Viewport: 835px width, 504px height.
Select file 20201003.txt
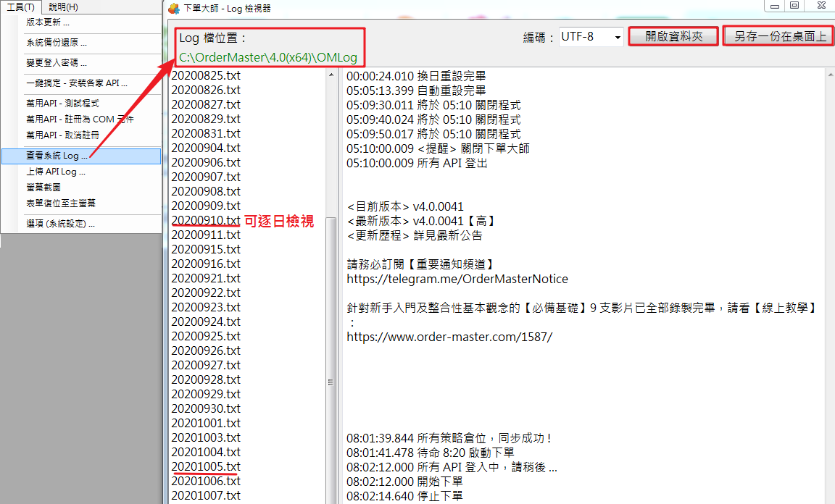click(206, 437)
